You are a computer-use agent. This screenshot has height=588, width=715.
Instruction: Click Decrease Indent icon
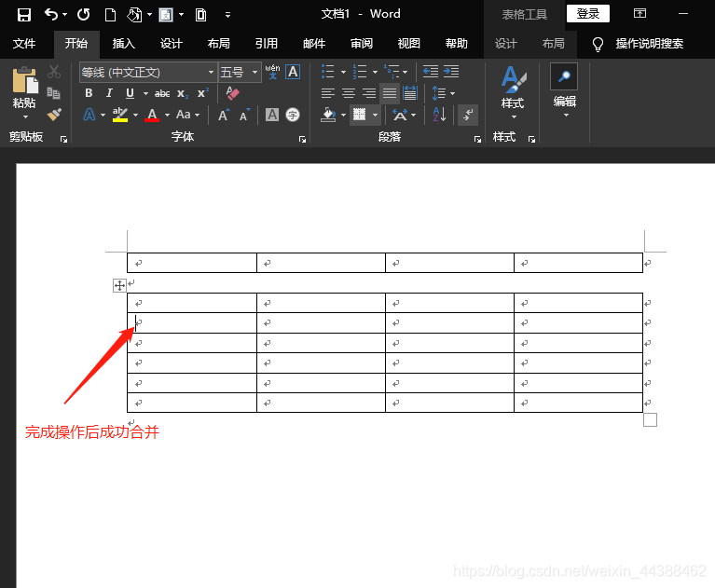431,72
